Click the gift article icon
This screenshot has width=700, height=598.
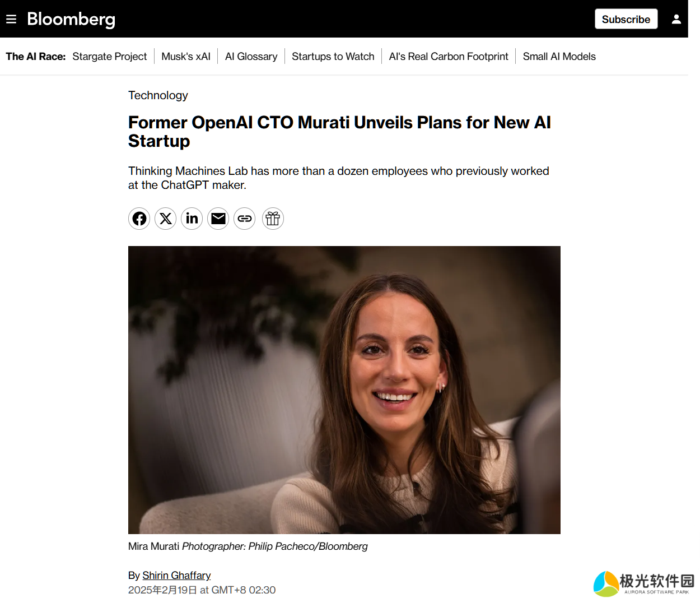tap(273, 219)
